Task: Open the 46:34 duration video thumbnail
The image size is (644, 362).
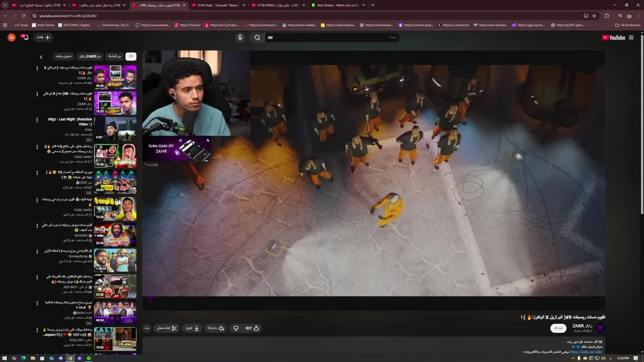Action: click(115, 312)
